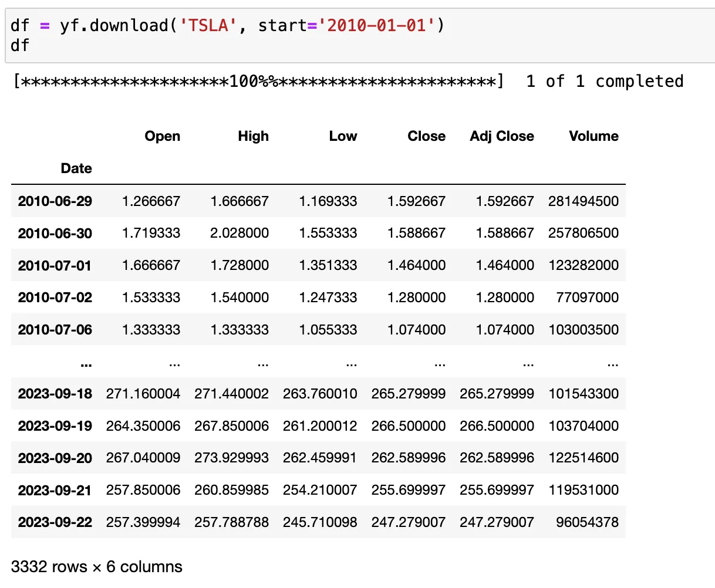Select the 2010-06-30 row label

tap(55, 234)
